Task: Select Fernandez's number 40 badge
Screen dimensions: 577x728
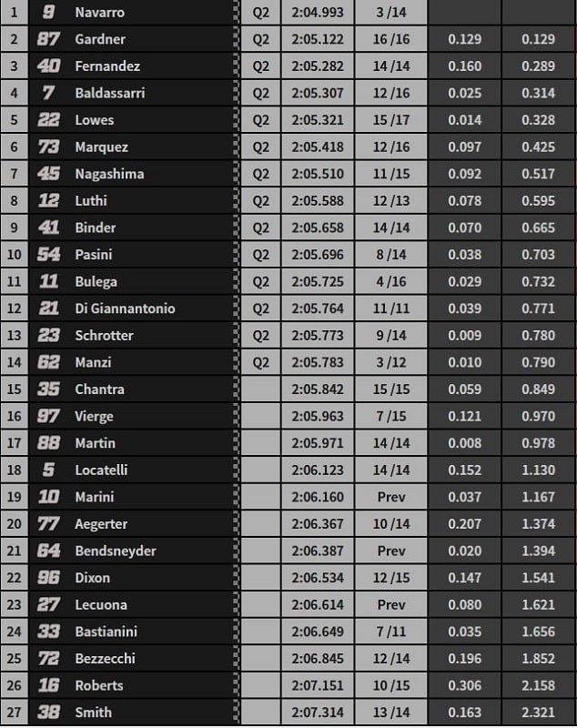Action: click(x=49, y=66)
